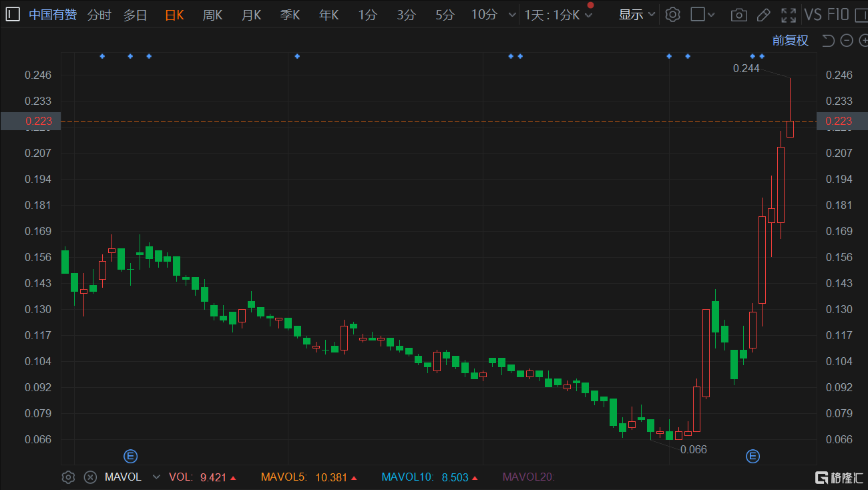Select the pencil drawing tool
This screenshot has width=868, height=490.
(764, 15)
